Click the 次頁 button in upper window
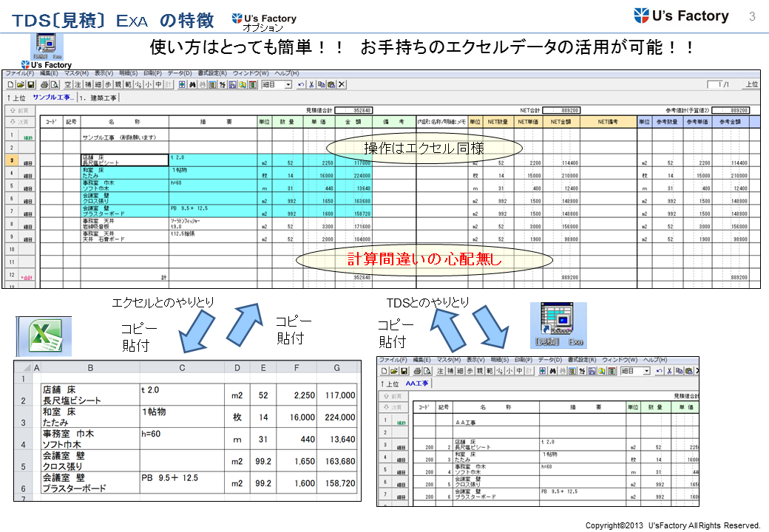This screenshot has height=532, width=769. (19, 121)
